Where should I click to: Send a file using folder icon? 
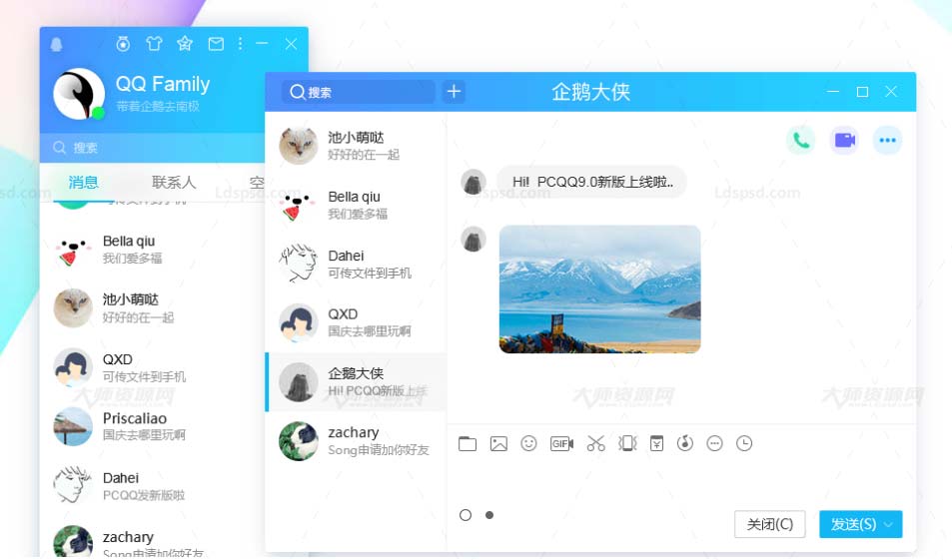tap(468, 443)
